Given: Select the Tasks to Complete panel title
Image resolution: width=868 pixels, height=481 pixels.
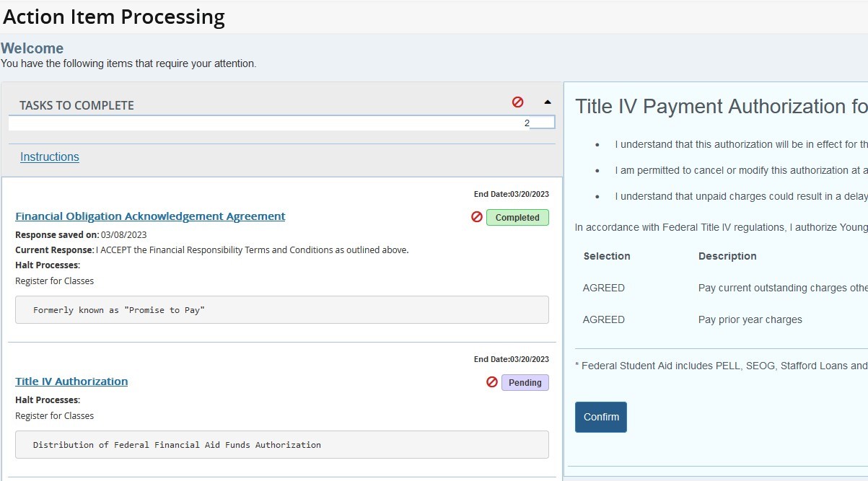Looking at the screenshot, I should click(x=76, y=105).
